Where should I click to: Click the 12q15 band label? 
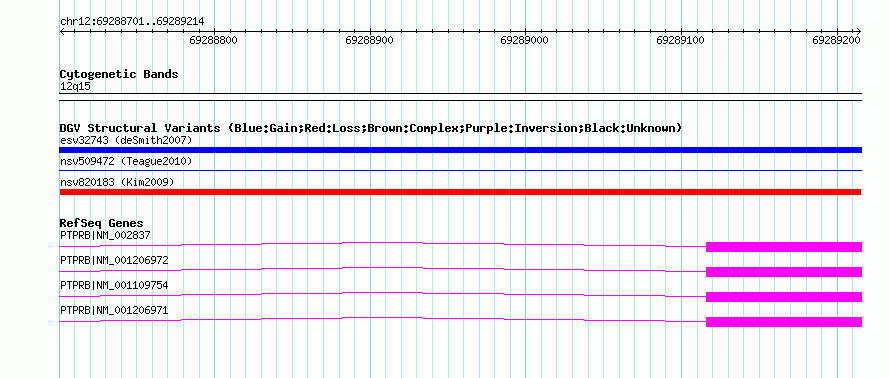pos(75,87)
